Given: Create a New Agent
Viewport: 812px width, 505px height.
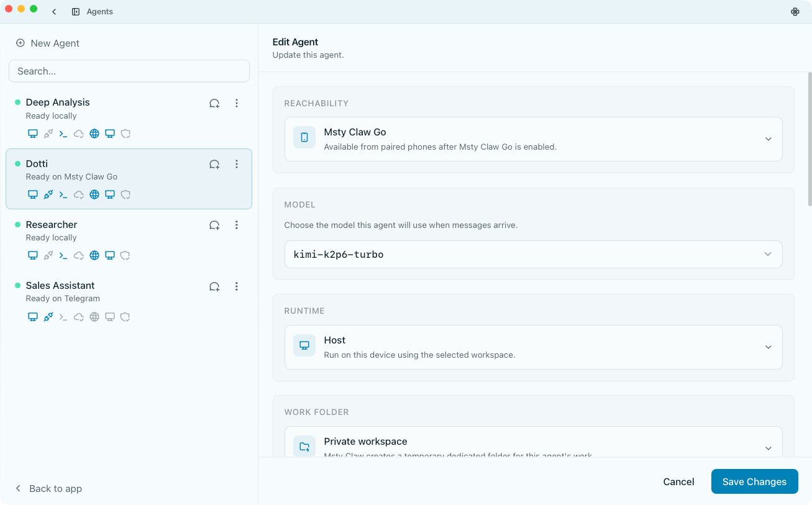Looking at the screenshot, I should click(x=48, y=43).
